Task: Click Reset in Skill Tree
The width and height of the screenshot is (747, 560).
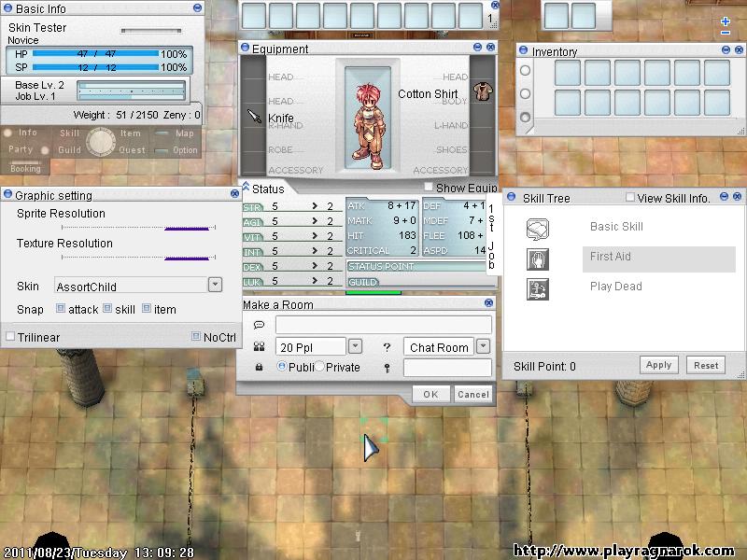Action: point(706,365)
